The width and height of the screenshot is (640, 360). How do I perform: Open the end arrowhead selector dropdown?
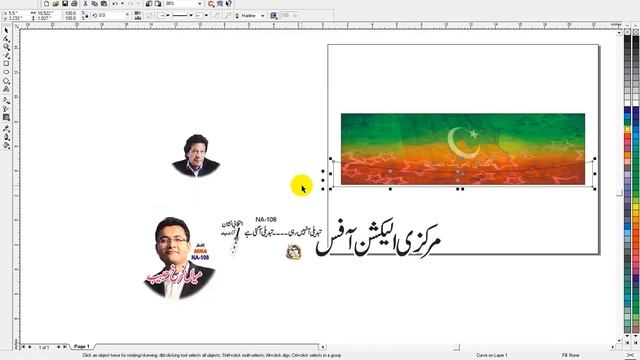(206, 16)
